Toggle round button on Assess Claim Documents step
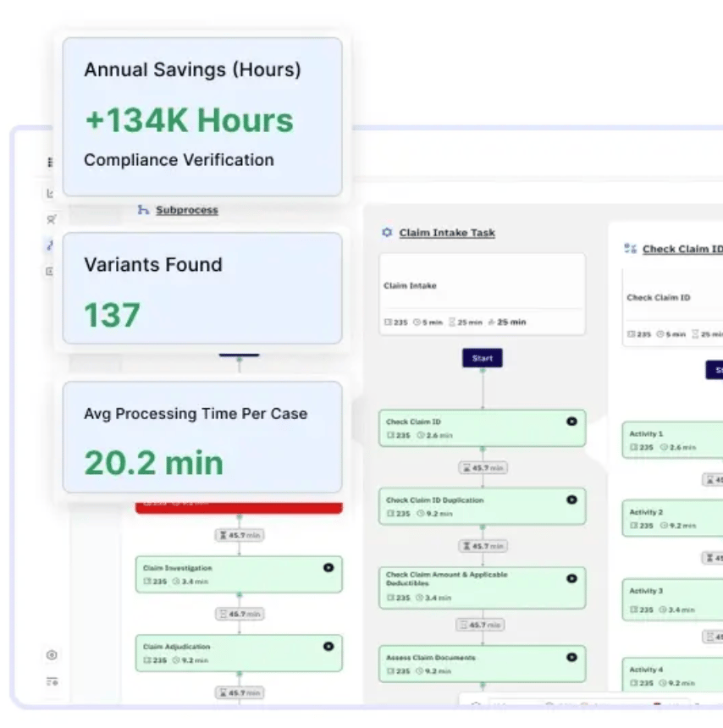This screenshot has height=728, width=723. pos(571,658)
